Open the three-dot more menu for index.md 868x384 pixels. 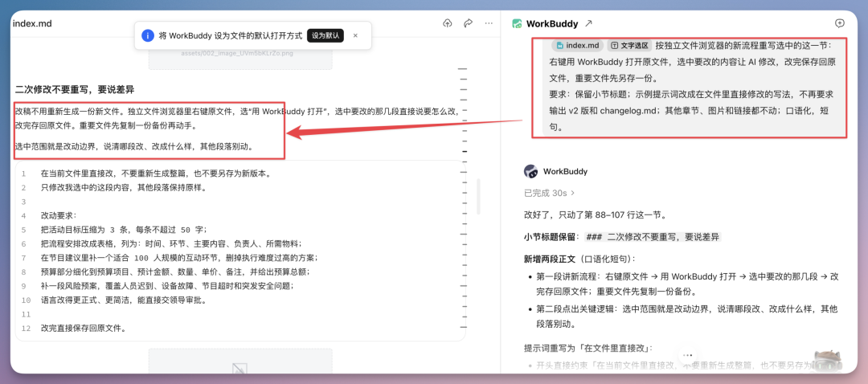click(x=489, y=23)
